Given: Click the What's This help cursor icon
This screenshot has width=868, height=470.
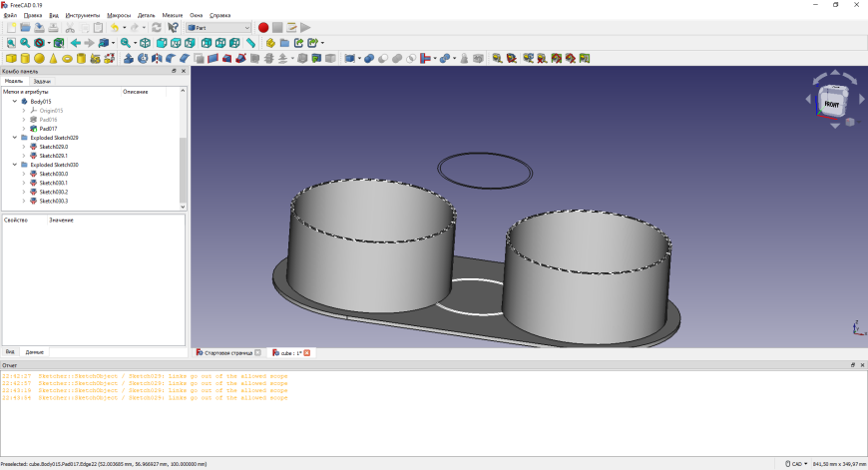Looking at the screenshot, I should tap(173, 28).
